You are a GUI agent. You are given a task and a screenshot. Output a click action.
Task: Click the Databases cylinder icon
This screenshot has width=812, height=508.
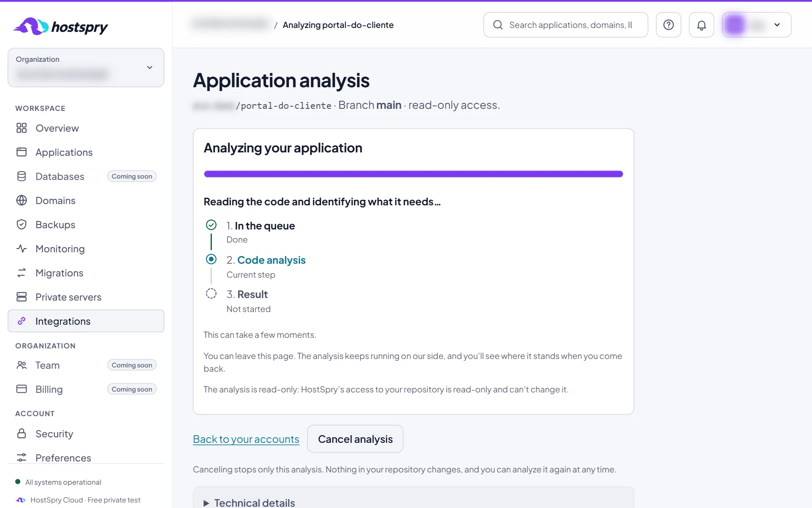(22, 176)
